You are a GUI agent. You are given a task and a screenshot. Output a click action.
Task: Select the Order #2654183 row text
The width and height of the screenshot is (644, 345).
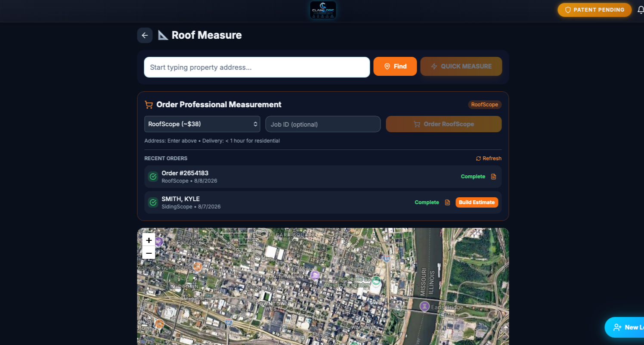point(185,173)
